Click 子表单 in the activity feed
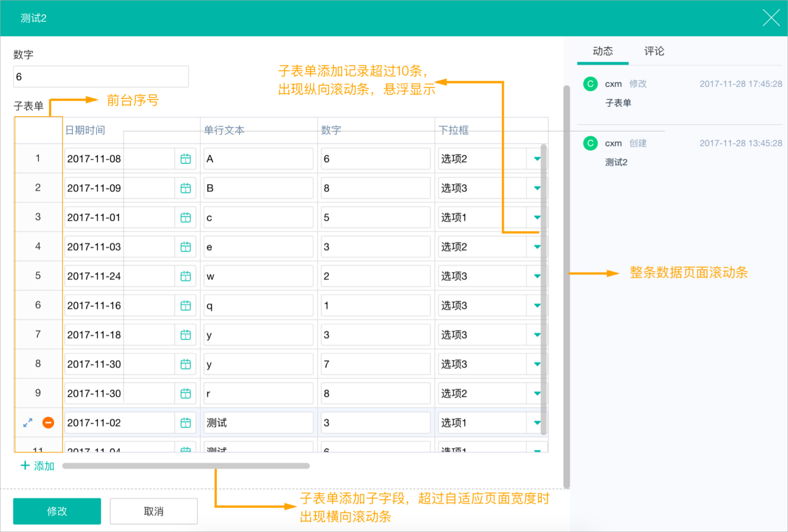The height and width of the screenshot is (532, 788). 618,103
